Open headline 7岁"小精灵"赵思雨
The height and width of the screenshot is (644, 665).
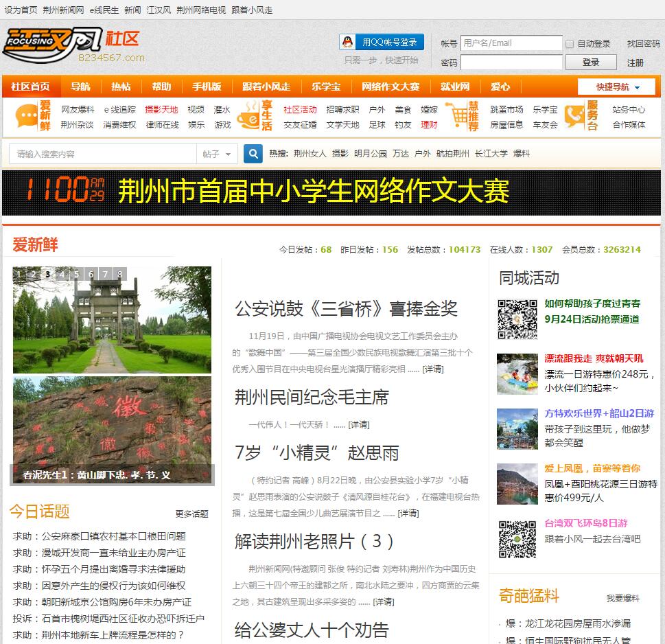(317, 453)
